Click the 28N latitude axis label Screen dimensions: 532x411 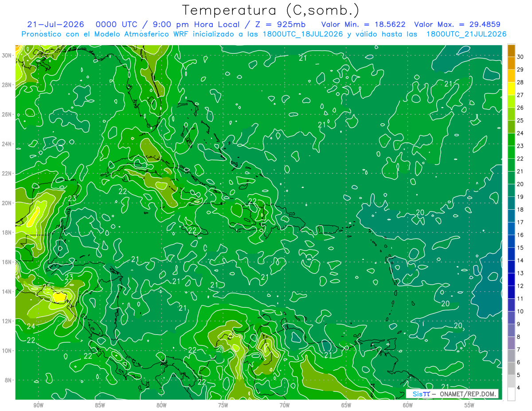click(8, 85)
